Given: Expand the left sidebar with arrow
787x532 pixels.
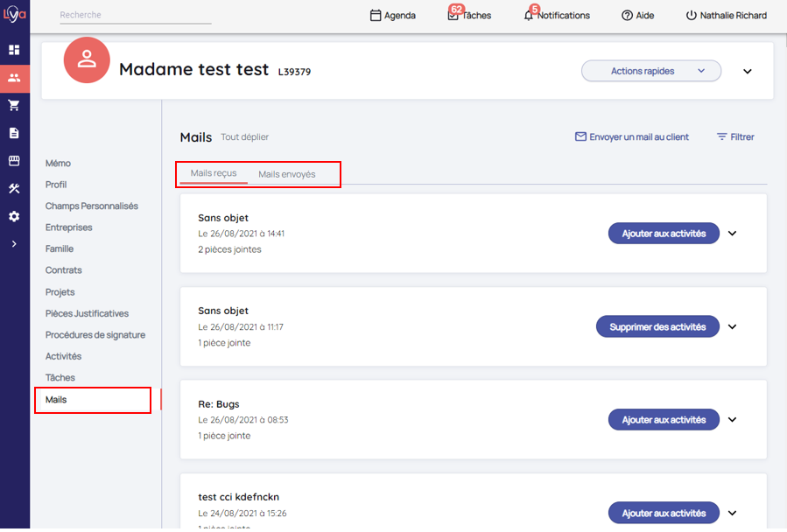Looking at the screenshot, I should pyautogui.click(x=14, y=244).
